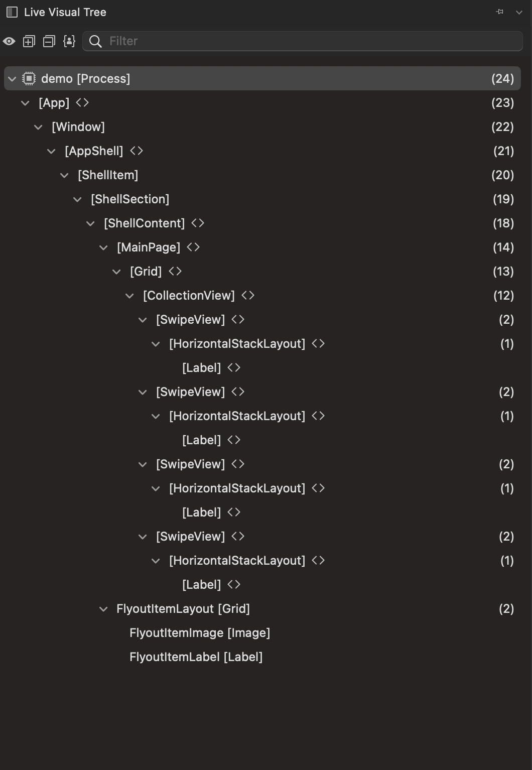The image size is (532, 770).
Task: Pin the Live Visual Tree panel
Action: 499,12
